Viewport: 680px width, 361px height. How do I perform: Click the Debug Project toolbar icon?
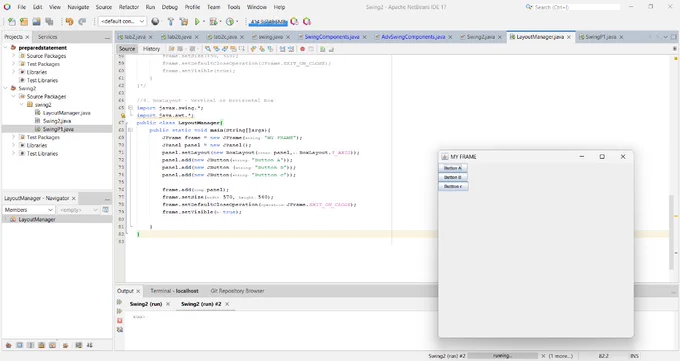[x=213, y=21]
